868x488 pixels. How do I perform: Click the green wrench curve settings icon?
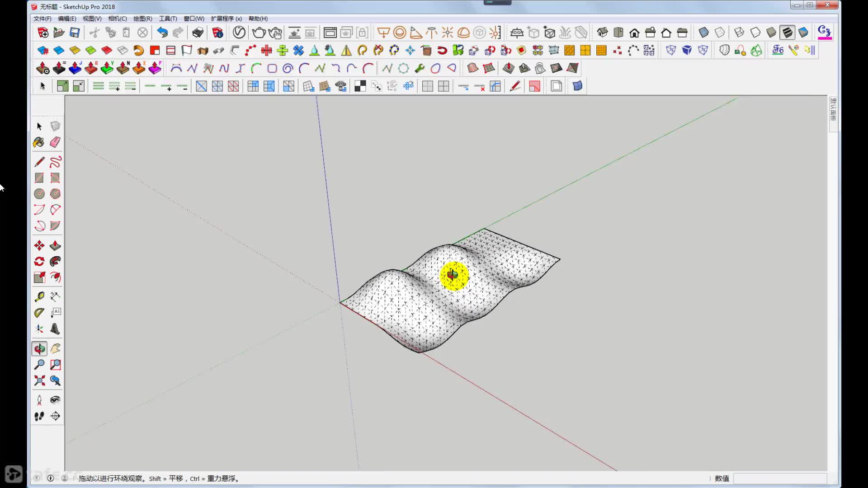point(420,68)
